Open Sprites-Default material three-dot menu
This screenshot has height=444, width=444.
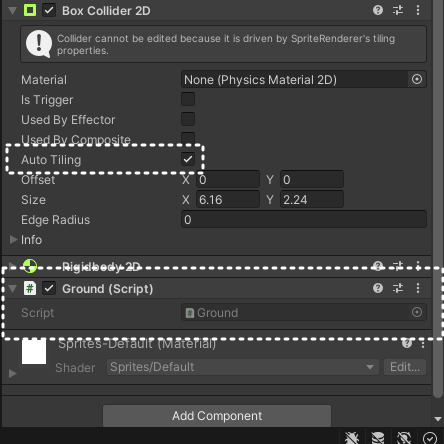[x=423, y=343]
